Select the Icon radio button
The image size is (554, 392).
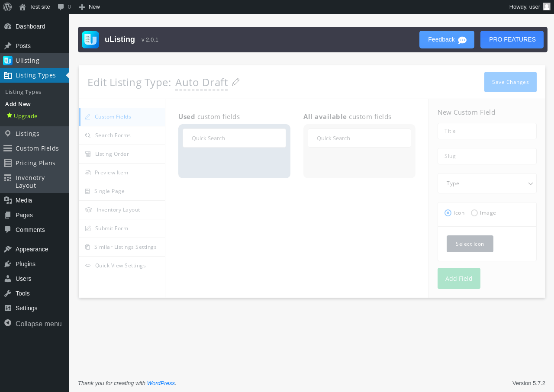pos(448,213)
